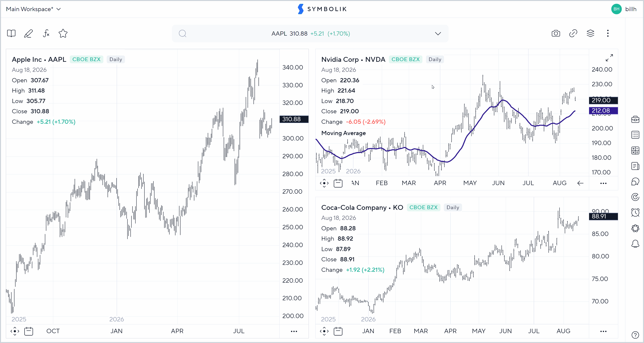Select the pencil drawing tool

tap(29, 34)
